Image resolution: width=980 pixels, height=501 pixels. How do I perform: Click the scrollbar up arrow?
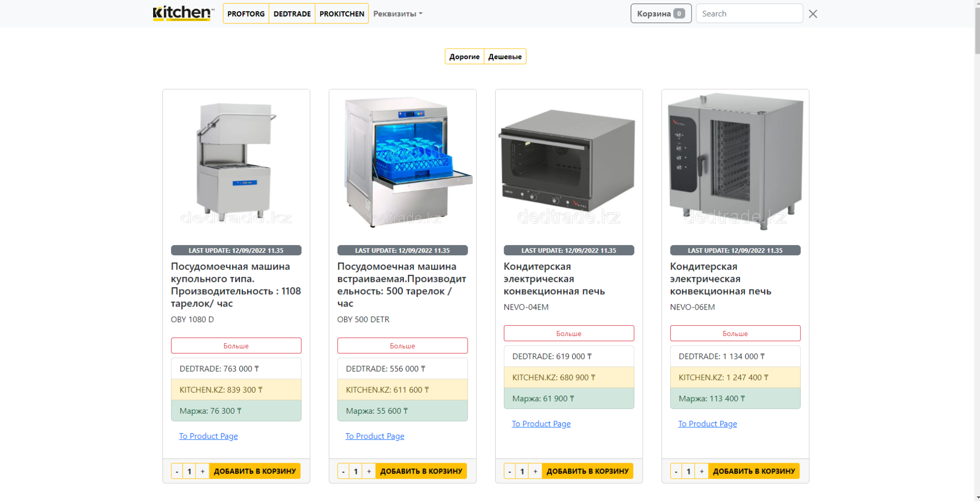coord(977,3)
